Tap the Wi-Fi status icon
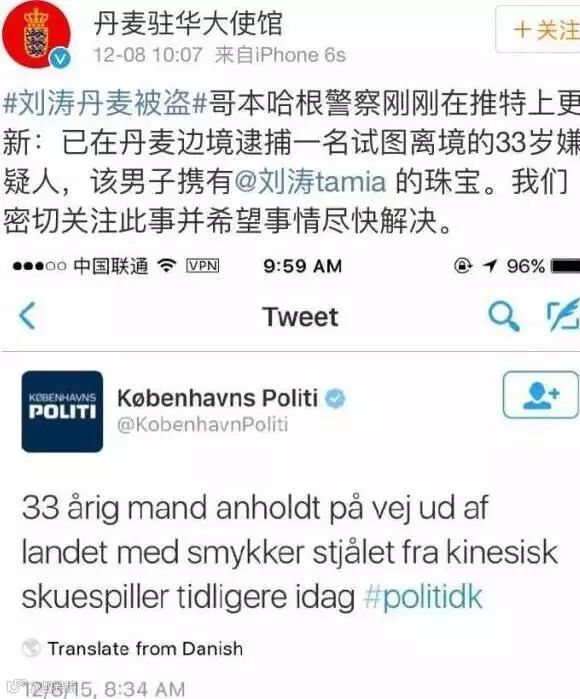The image size is (580, 699). [x=168, y=266]
